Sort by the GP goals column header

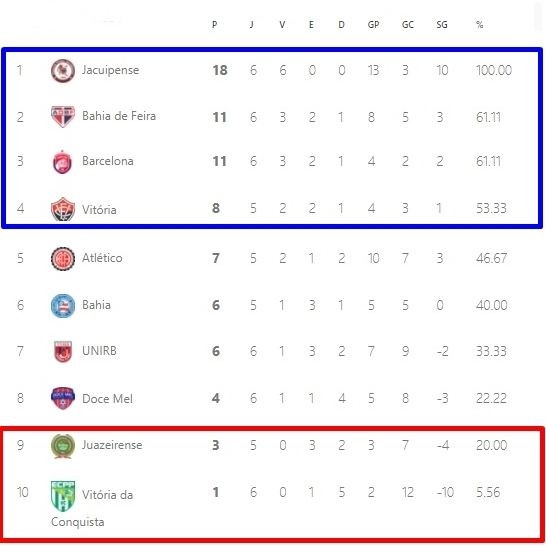click(373, 25)
